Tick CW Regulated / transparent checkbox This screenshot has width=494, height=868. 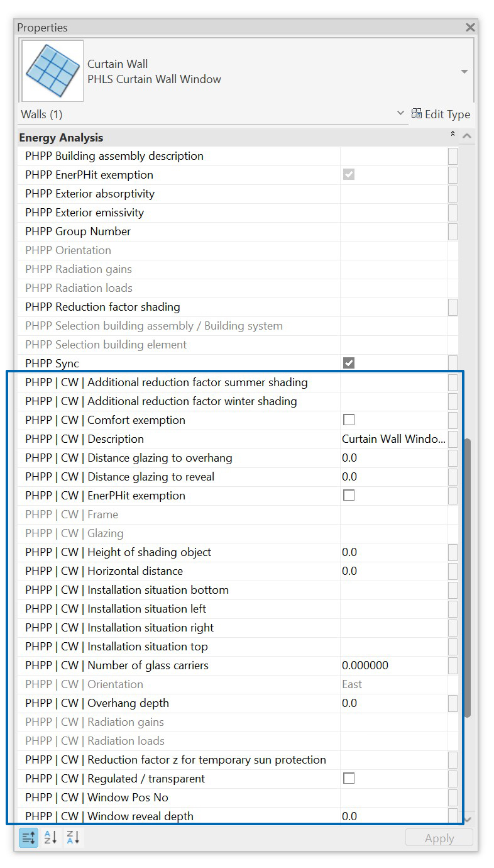[349, 778]
